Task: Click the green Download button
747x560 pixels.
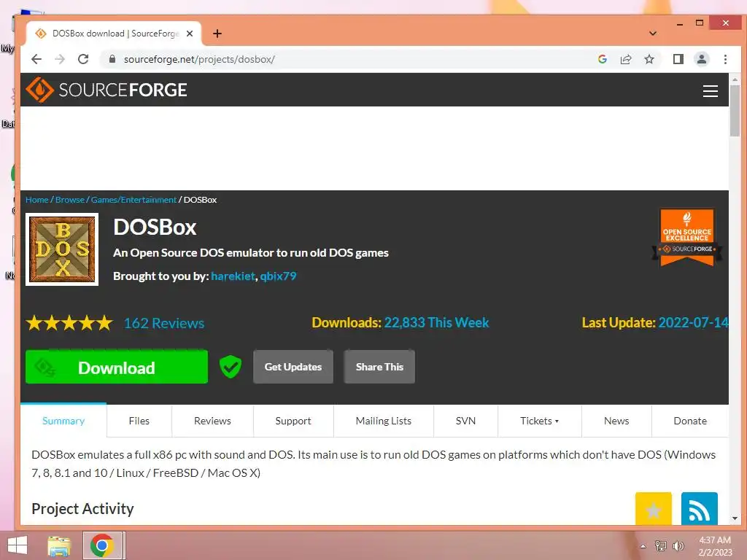Action: pyautogui.click(x=117, y=367)
